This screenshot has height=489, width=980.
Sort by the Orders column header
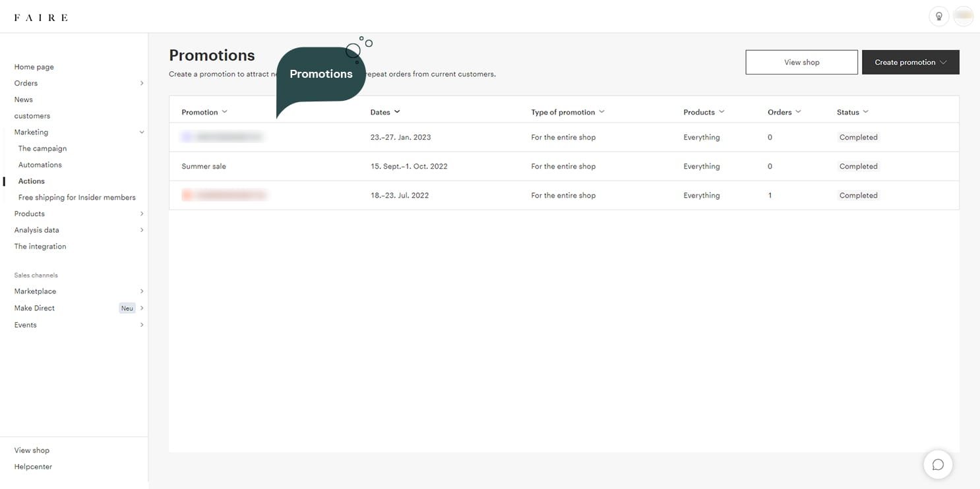pyautogui.click(x=784, y=112)
